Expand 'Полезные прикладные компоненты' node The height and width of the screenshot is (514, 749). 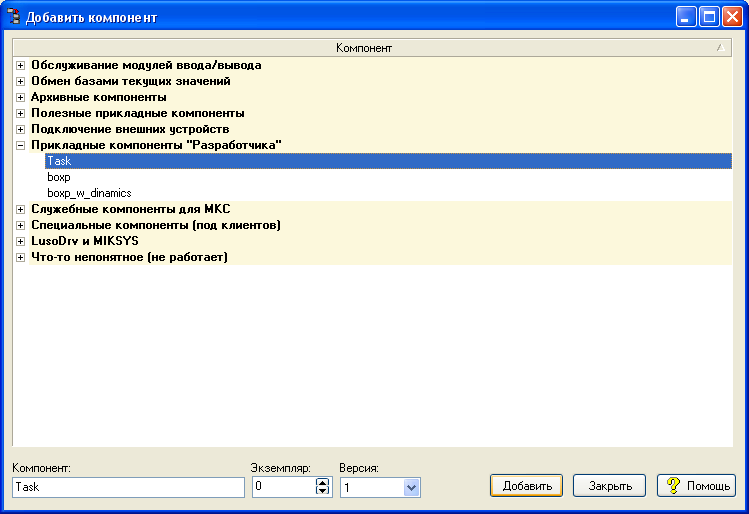[21, 114]
